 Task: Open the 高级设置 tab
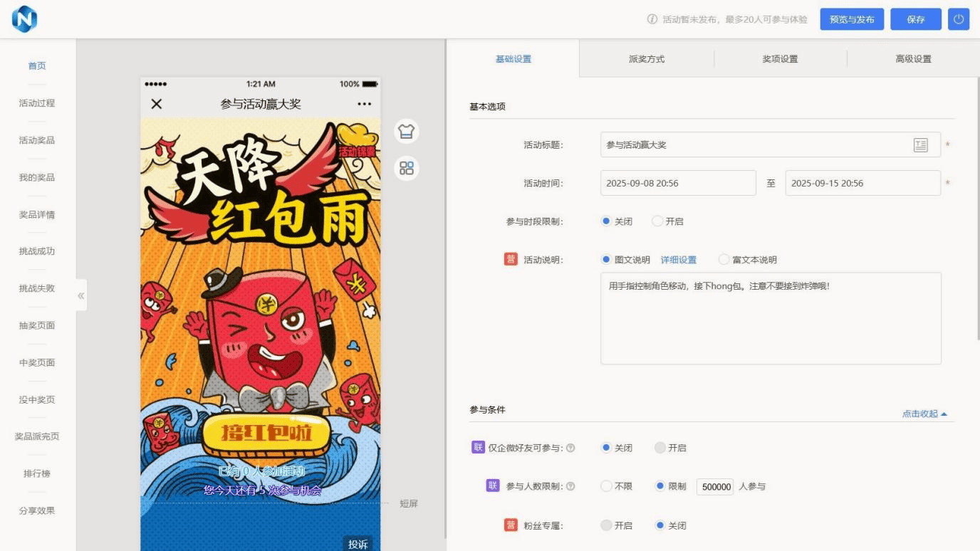point(913,59)
